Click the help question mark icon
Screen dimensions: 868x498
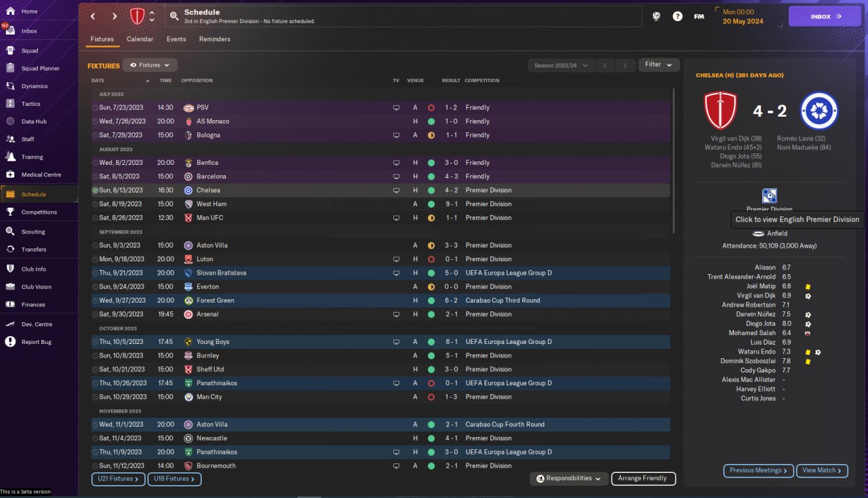pos(677,16)
